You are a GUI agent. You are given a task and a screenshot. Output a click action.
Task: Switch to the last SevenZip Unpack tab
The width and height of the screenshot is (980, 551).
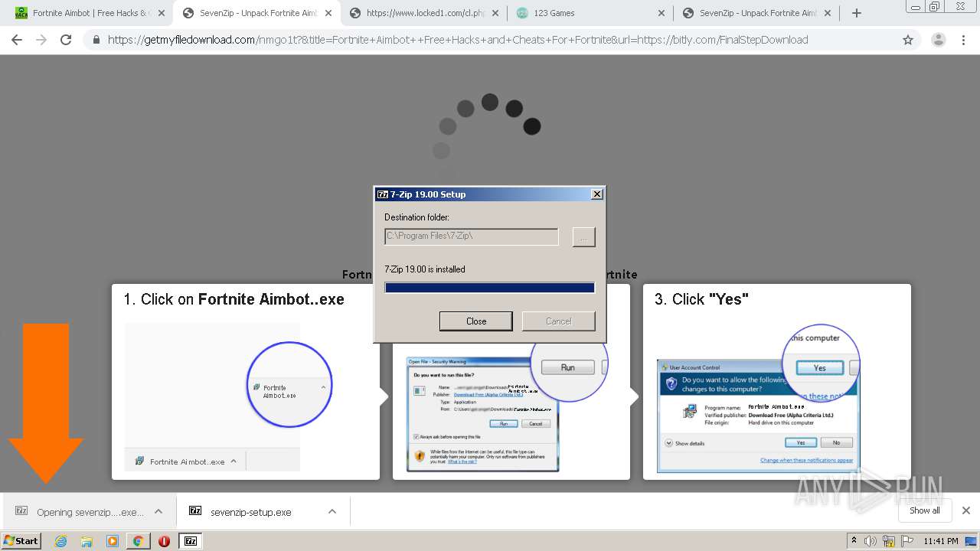756,13
